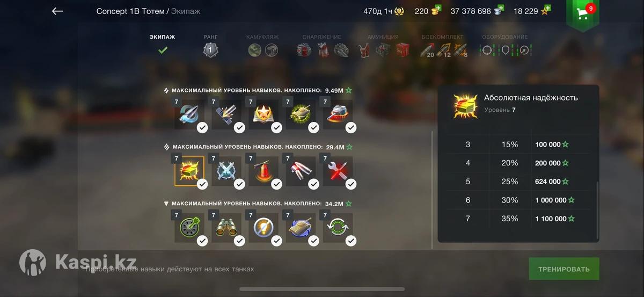Add gold using the plus next to 220

coord(437,9)
